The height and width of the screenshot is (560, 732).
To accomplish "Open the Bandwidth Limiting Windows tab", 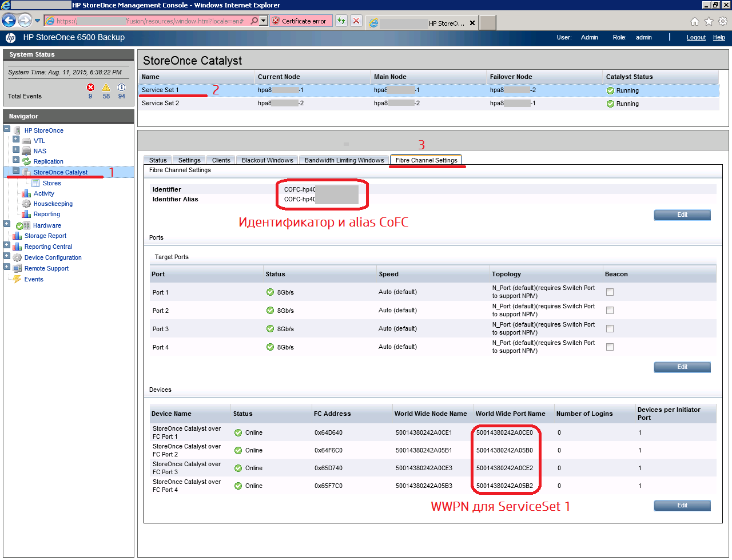I will [x=344, y=160].
